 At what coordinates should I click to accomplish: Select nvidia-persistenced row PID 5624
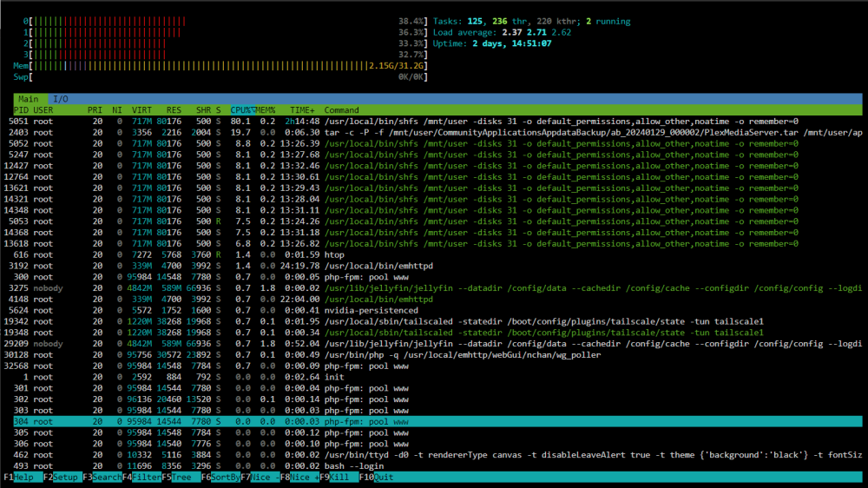coord(434,310)
